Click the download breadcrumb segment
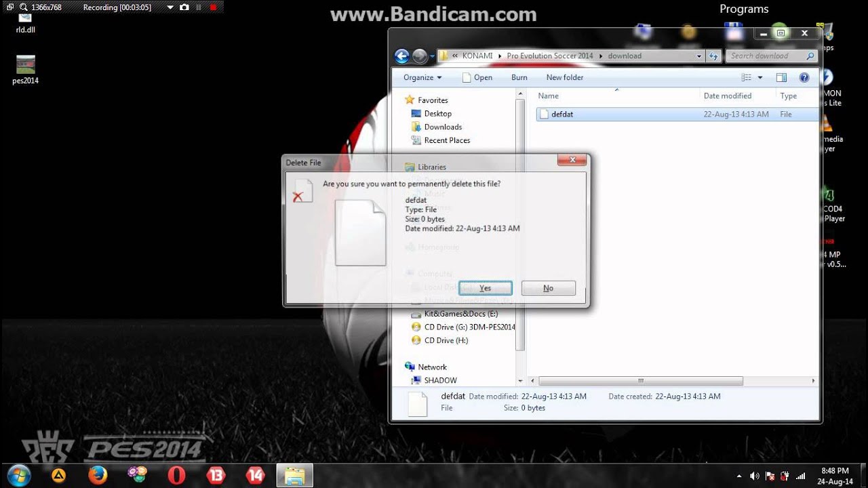Image resolution: width=868 pixels, height=488 pixels. (624, 56)
